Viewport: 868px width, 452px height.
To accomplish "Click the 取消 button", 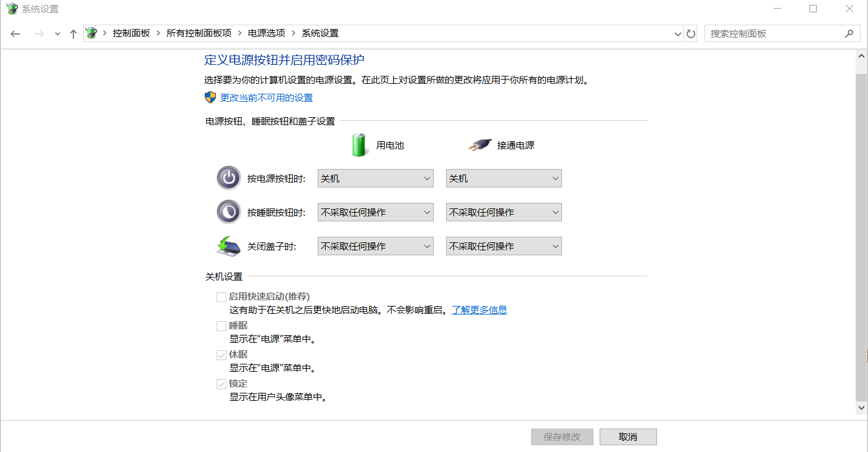I will click(628, 437).
